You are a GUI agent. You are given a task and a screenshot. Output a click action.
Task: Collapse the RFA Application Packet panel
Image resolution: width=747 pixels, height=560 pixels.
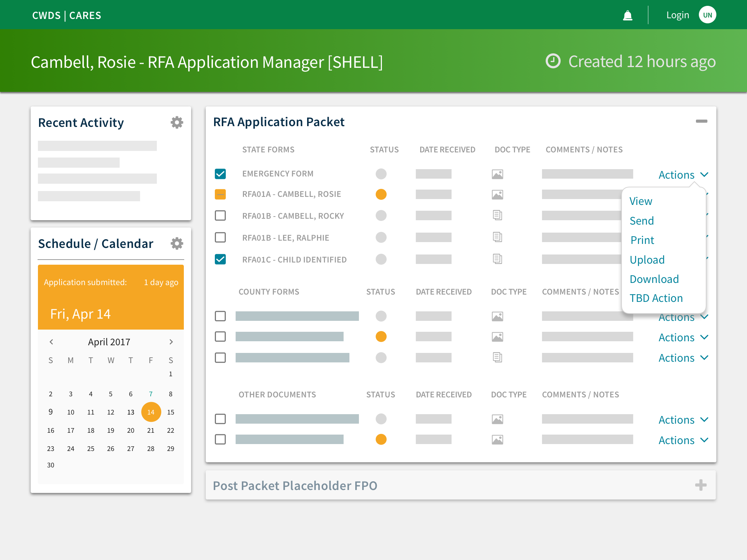pyautogui.click(x=701, y=121)
